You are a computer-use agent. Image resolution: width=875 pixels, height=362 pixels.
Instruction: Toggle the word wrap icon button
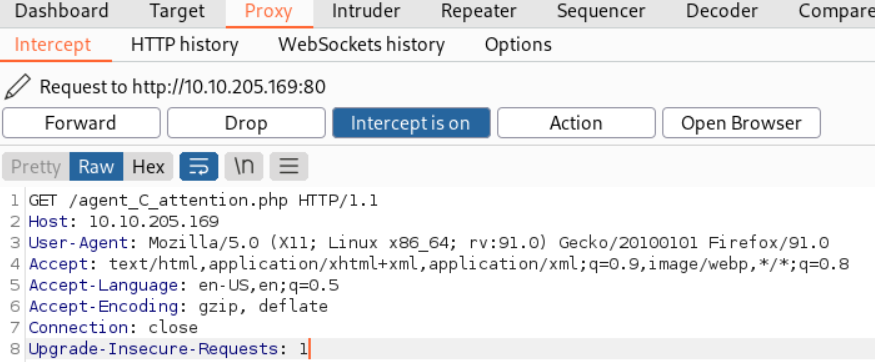(x=199, y=167)
